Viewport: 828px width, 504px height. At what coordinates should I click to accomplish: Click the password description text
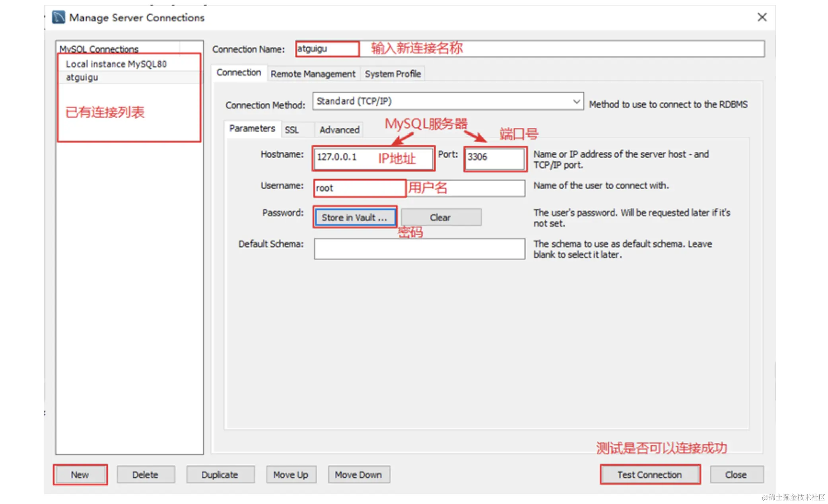pyautogui.click(x=632, y=218)
